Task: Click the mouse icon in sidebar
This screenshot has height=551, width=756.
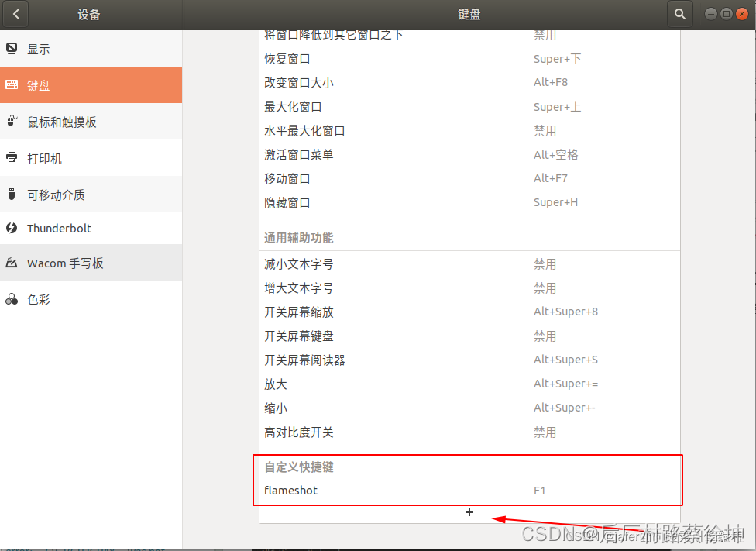Action: click(12, 121)
